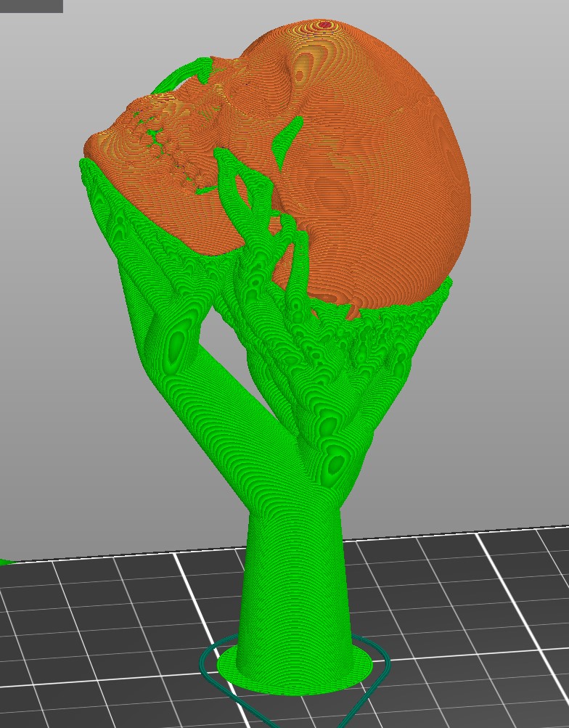The image size is (569, 728).
Task: Click the red dot atop the skull
Action: [x=324, y=25]
